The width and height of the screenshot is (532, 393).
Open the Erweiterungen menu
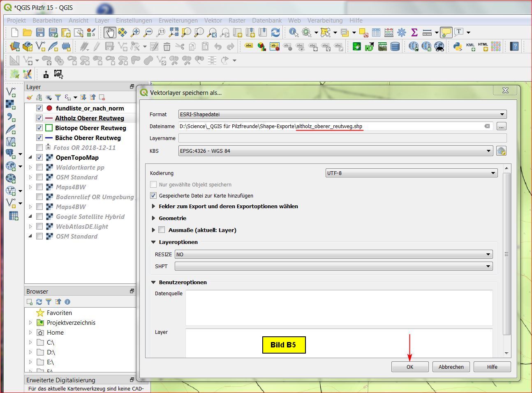178,20
